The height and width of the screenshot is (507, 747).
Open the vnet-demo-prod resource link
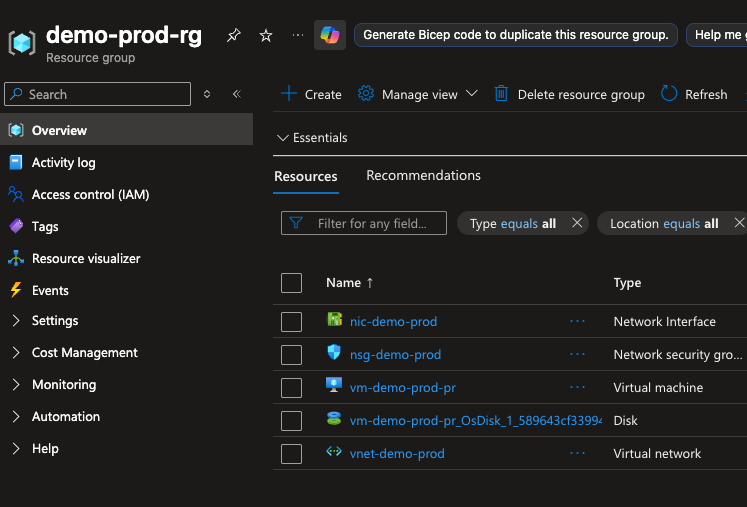(x=397, y=454)
